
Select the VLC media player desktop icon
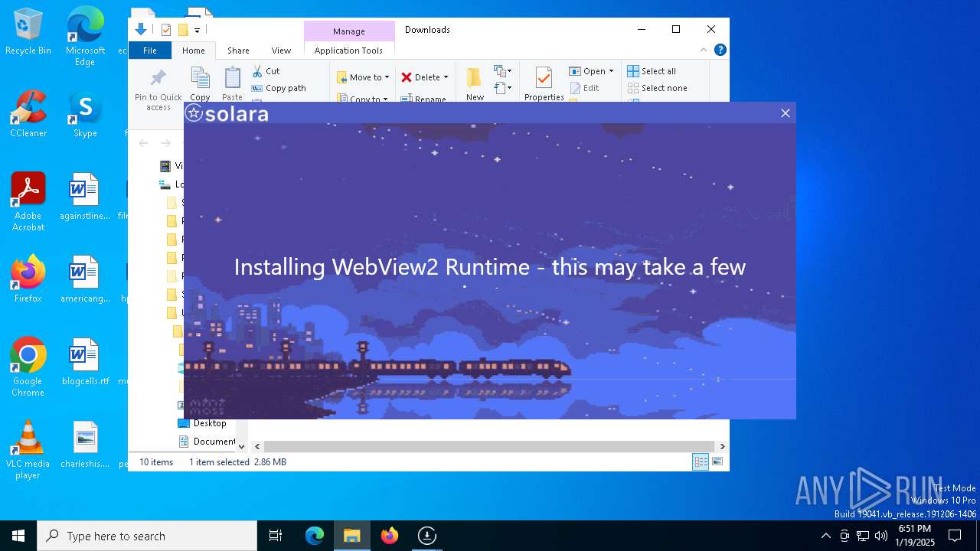tap(28, 450)
